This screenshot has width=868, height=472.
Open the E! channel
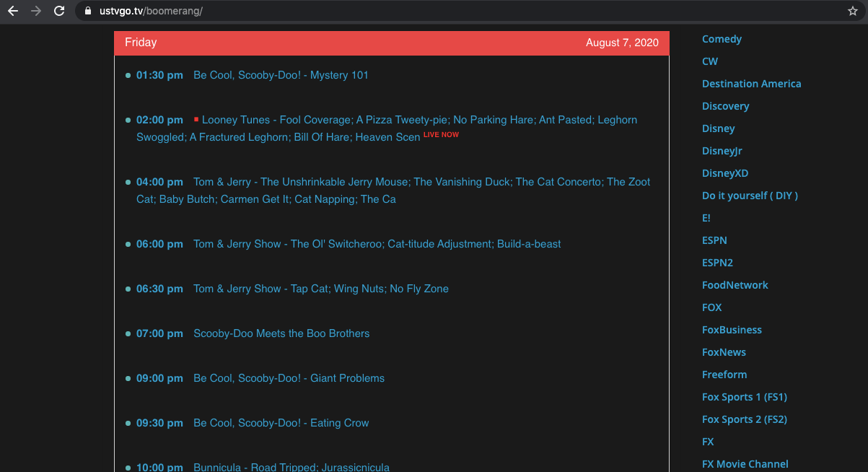point(706,218)
